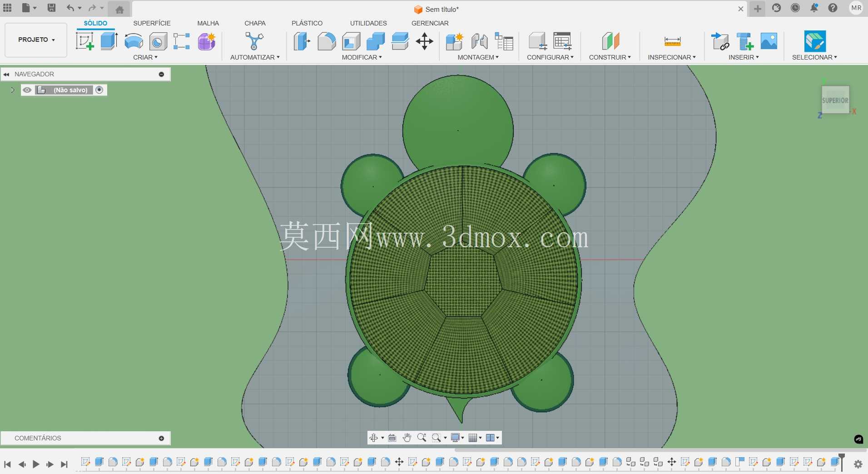
Task: Select the Measure tool
Action: click(672, 41)
